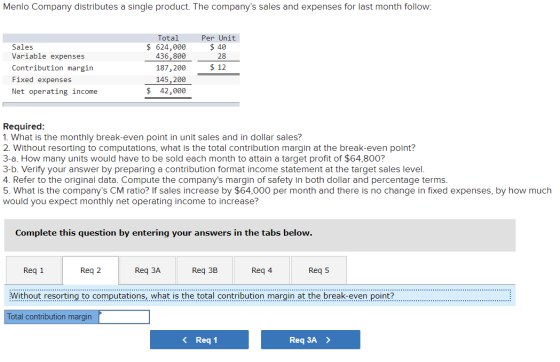Switch to the Req 3A tab

148,270
